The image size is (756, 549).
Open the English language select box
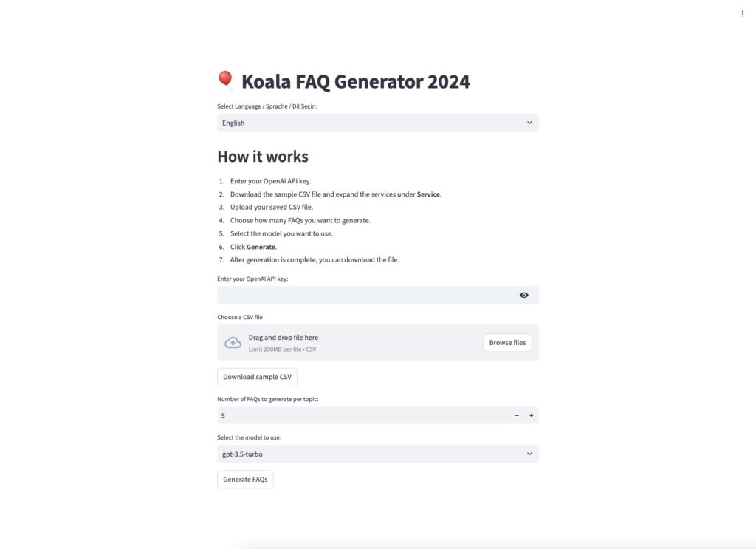(x=378, y=123)
